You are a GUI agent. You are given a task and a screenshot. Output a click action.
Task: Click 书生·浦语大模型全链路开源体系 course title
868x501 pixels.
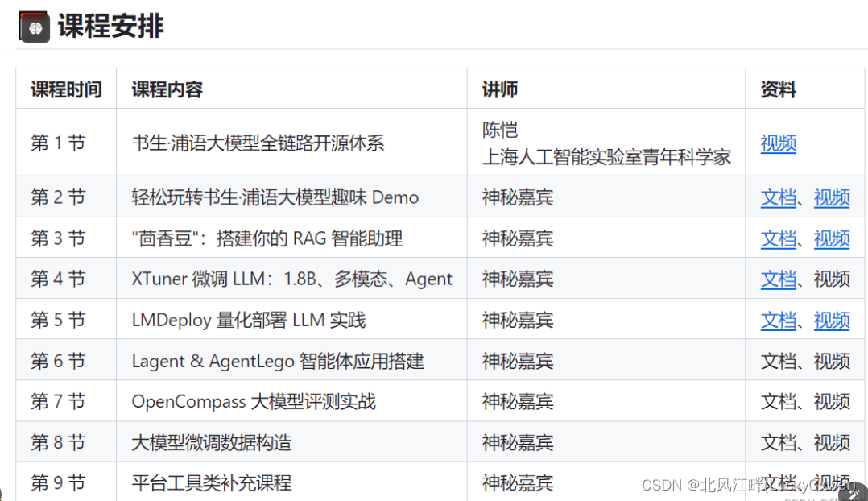point(258,143)
